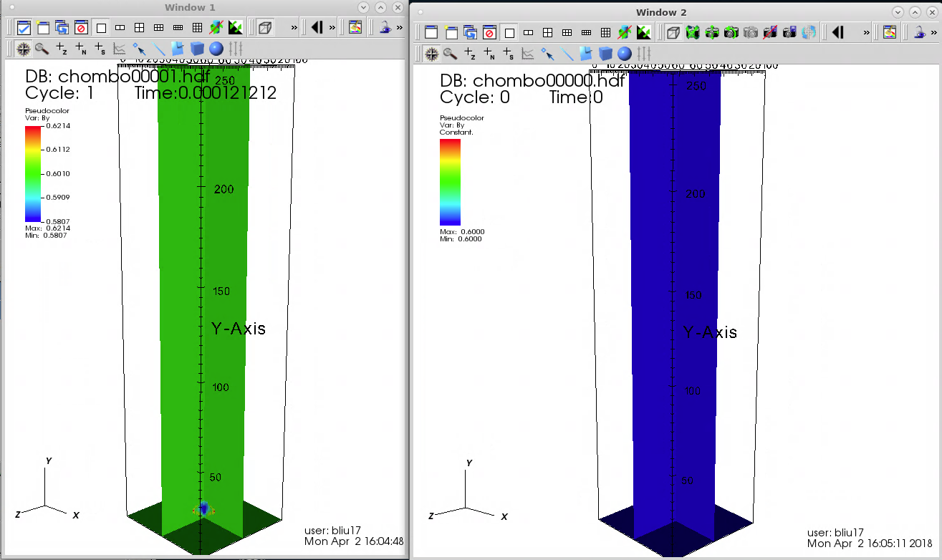Toggle perspective cube in Window 1
Image resolution: width=942 pixels, height=560 pixels.
(x=265, y=28)
